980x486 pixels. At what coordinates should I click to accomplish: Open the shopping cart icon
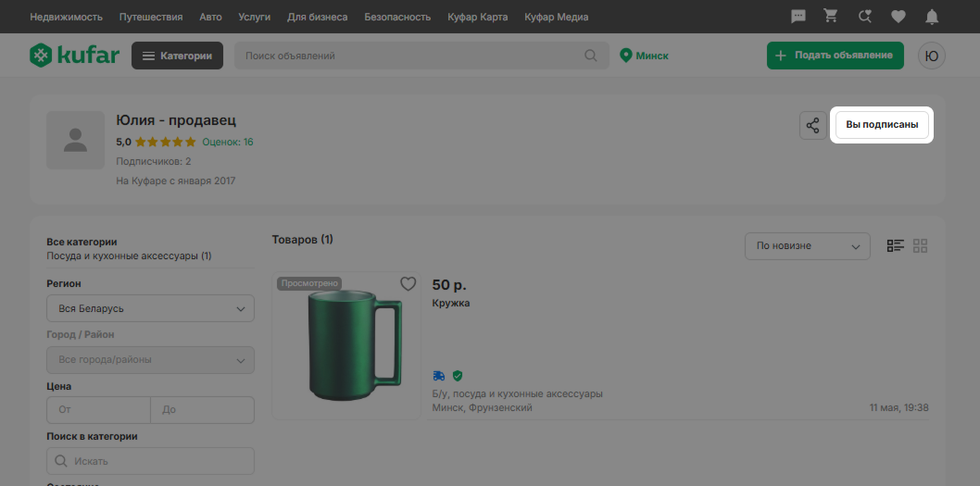click(831, 17)
